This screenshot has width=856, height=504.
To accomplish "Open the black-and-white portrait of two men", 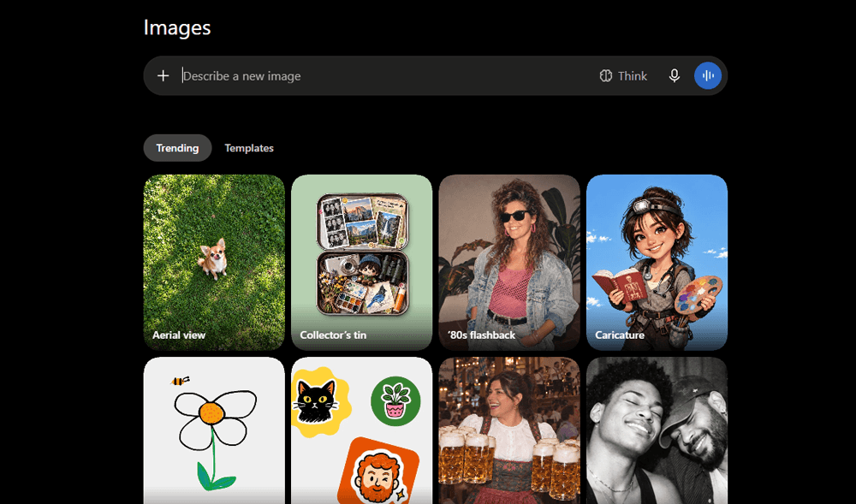I will (657, 430).
